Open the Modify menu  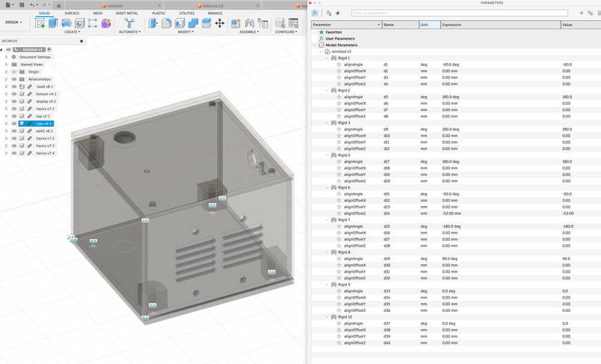click(186, 32)
